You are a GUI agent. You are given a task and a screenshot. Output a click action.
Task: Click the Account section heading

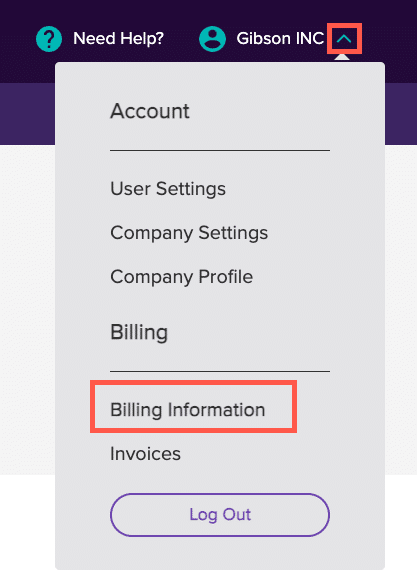pos(150,111)
